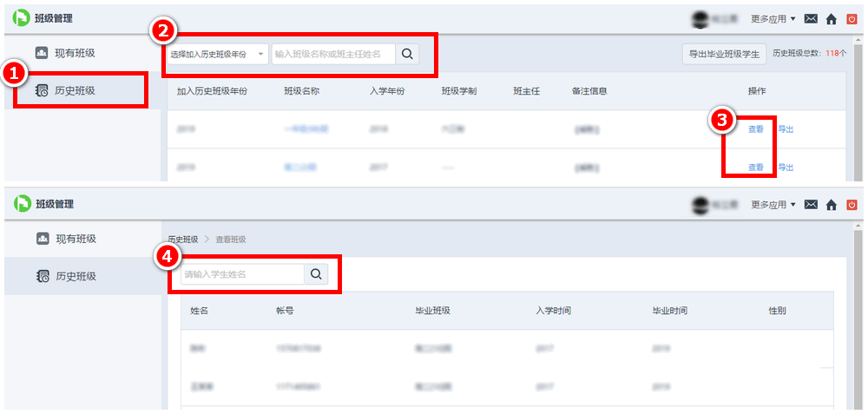Click the red power icon in the class list header
Screen dimensions: 868x414
click(x=852, y=19)
